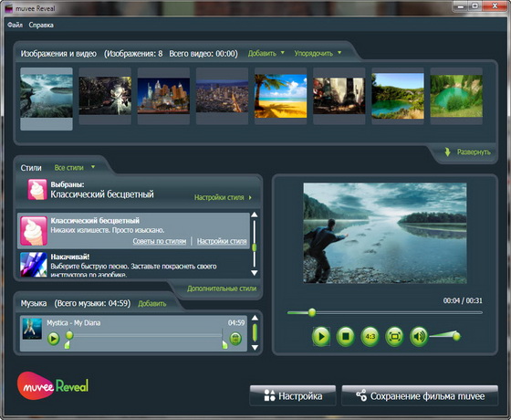Open Настройки стиля arrow in selected style header
Image resolution: width=511 pixels, height=420 pixels.
[223, 197]
